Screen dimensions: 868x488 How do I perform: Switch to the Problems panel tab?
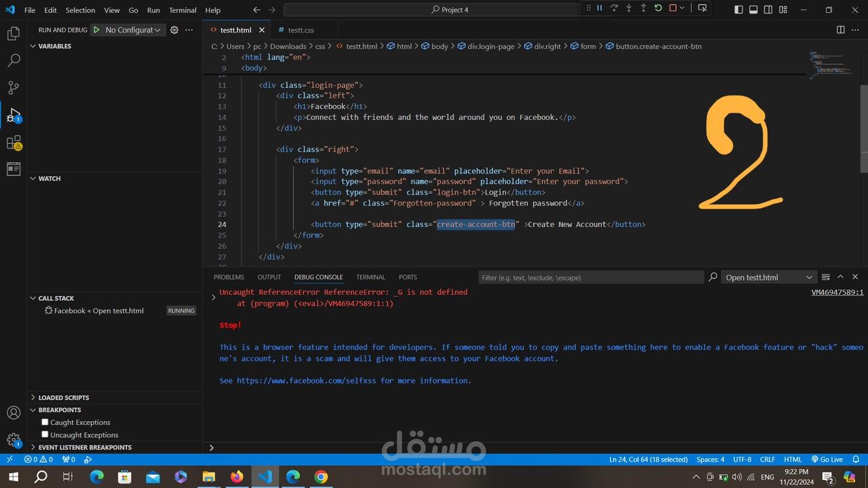click(x=229, y=277)
